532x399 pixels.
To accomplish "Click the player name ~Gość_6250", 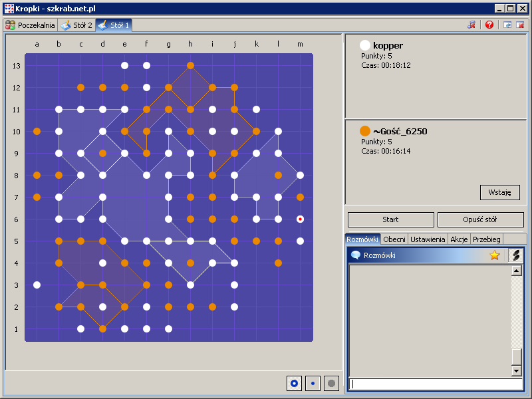I will point(400,131).
